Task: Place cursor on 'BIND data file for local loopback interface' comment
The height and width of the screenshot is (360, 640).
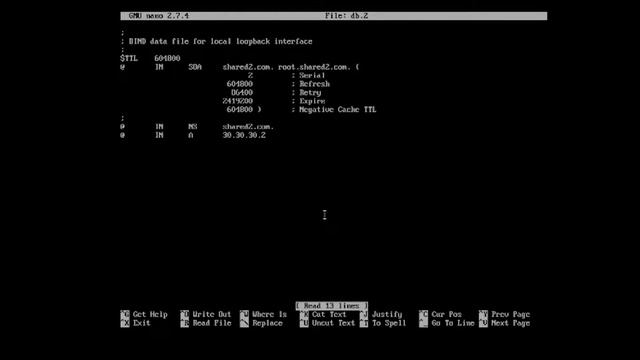Action: 220,41
